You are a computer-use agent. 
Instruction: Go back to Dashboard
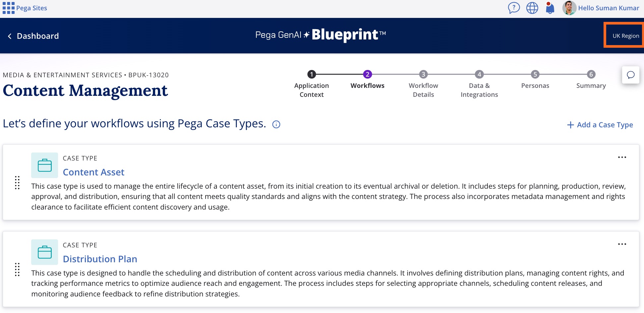[x=33, y=36]
